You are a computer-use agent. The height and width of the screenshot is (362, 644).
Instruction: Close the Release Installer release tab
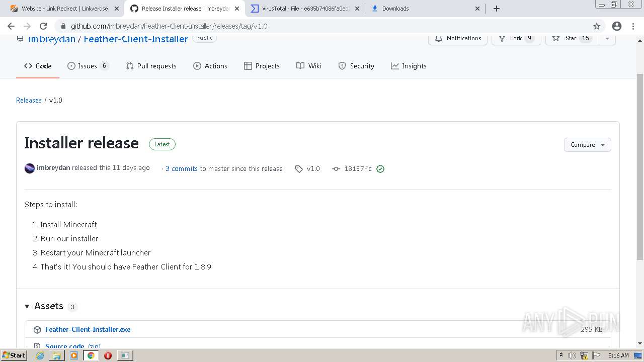tap(237, 9)
